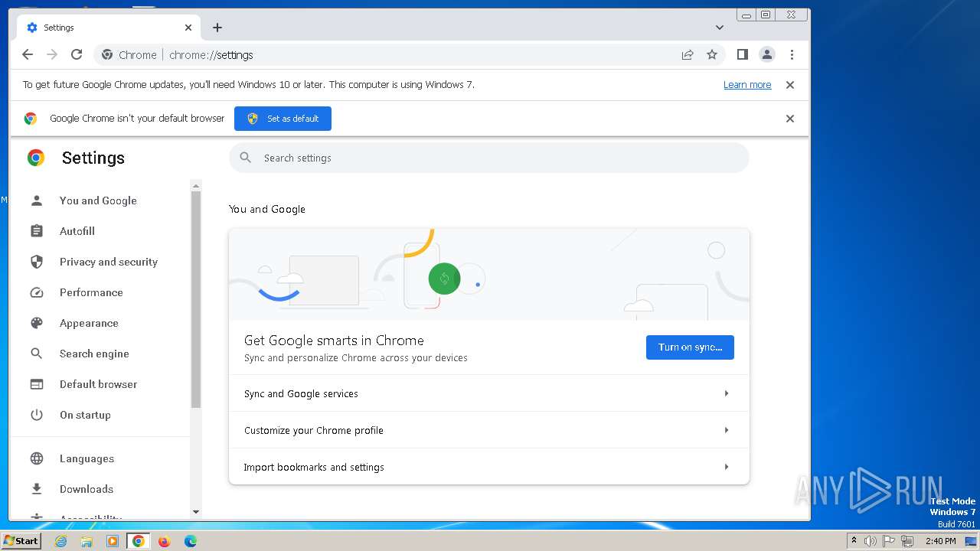The image size is (980, 551).
Task: Click the person icon beside You and Google
Action: pos(36,201)
